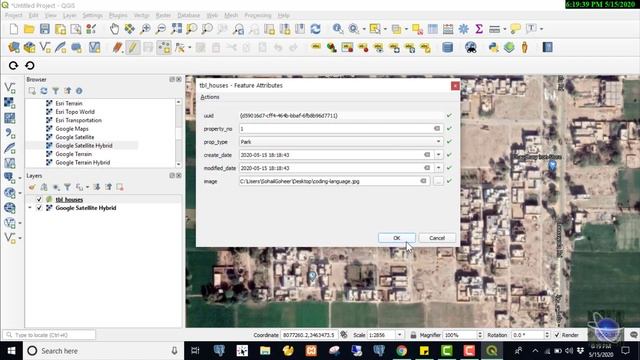Click the Undo arrow in third toolbar row
Screen dimensions: 640x360
point(29,65)
